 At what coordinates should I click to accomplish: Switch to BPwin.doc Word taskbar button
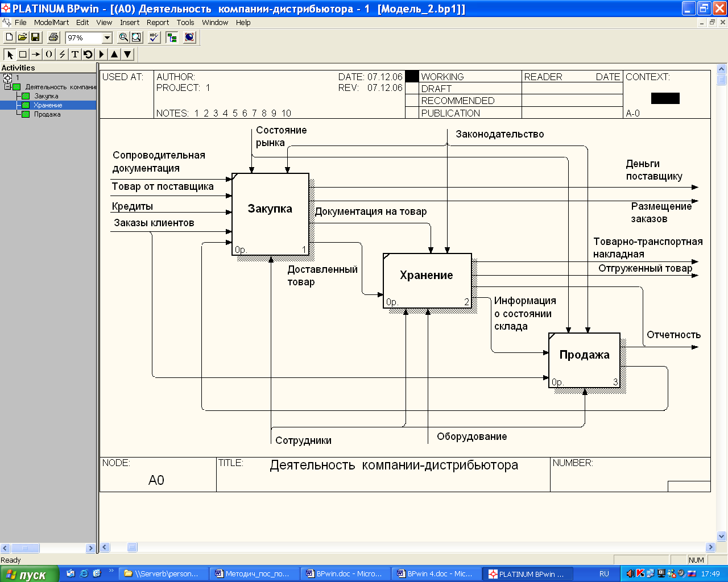click(345, 574)
